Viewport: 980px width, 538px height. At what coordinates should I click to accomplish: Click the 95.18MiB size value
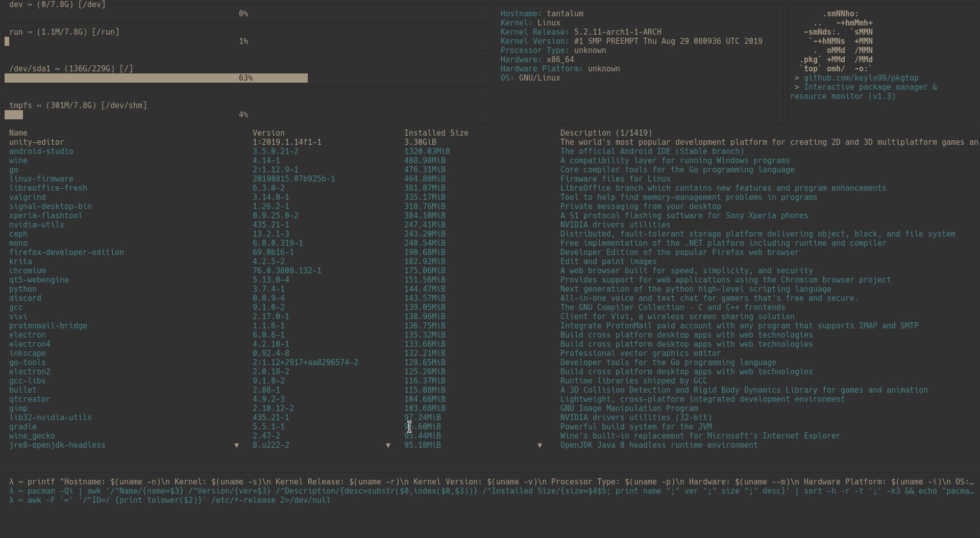[x=423, y=445]
